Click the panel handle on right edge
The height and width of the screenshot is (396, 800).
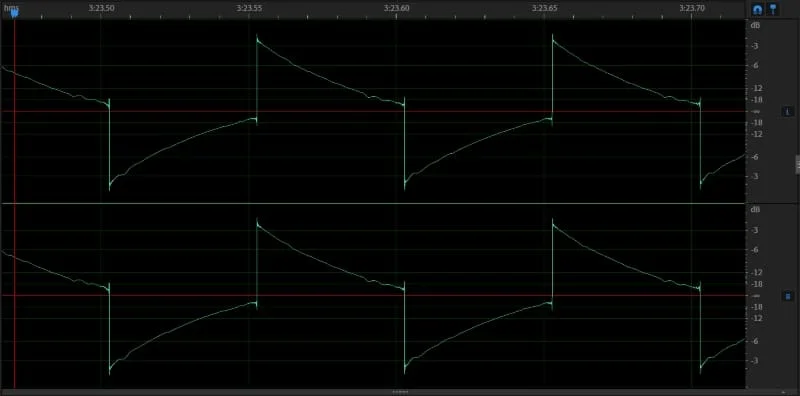coord(797,165)
